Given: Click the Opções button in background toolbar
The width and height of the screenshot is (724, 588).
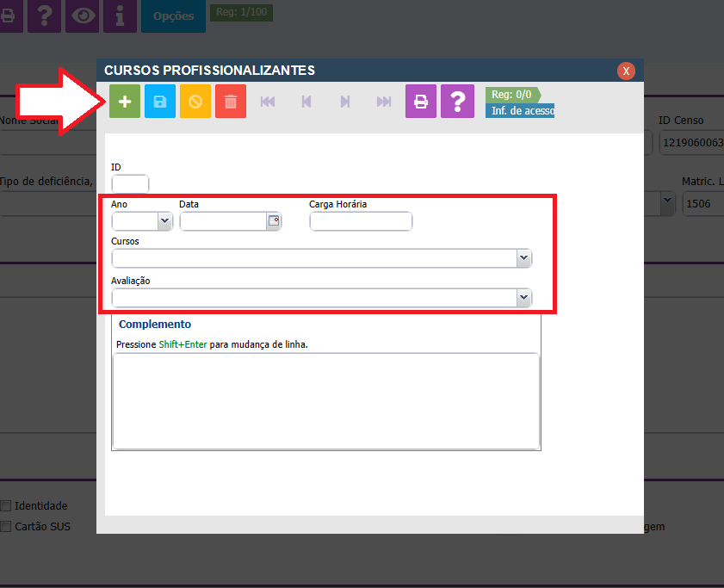Looking at the screenshot, I should coord(173,16).
